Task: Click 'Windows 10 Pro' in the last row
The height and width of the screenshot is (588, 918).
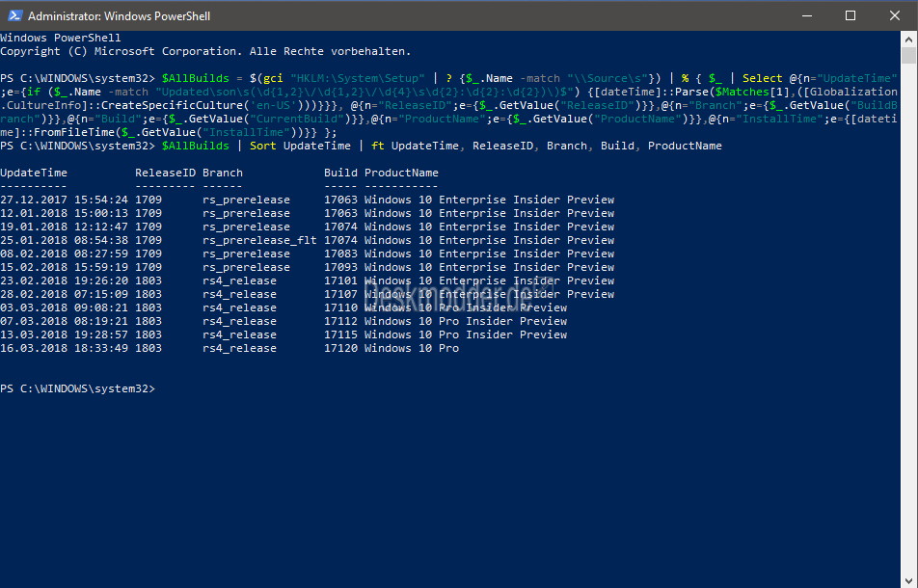Action: coord(412,348)
